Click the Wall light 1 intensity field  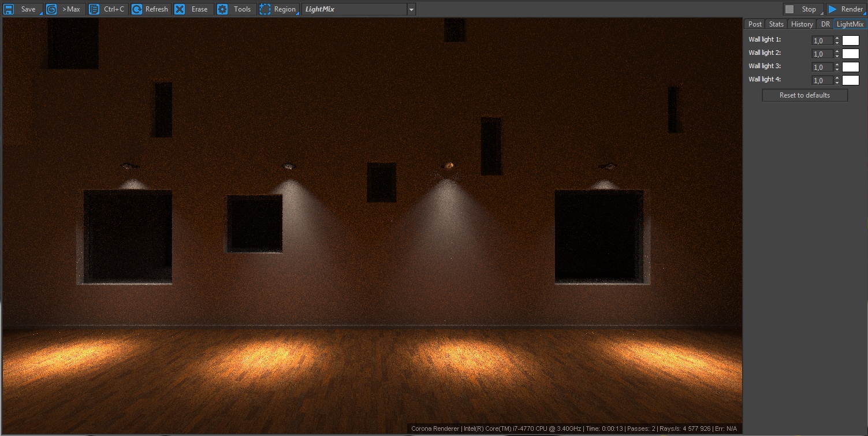click(x=822, y=40)
